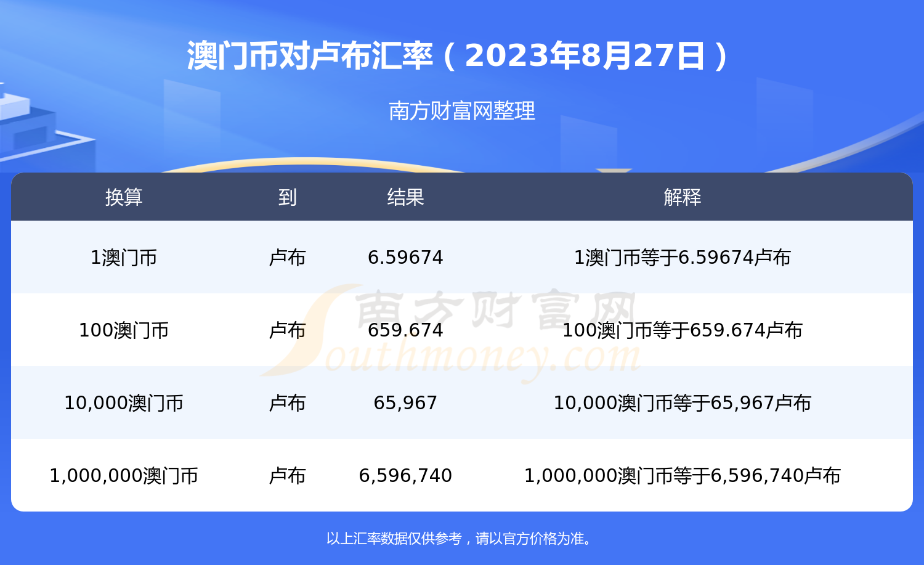The image size is (924, 567).
Task: Select the 10,000澳门币 row label
Action: tap(126, 402)
